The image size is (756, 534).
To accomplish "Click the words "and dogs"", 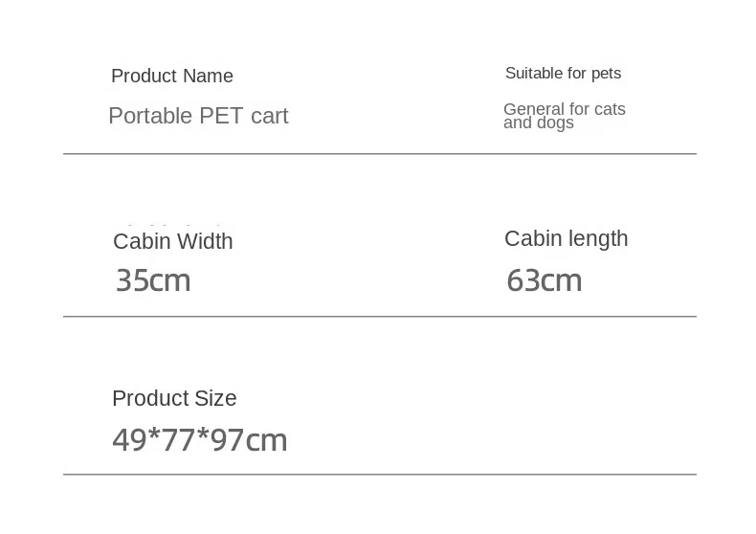I will click(x=539, y=123).
